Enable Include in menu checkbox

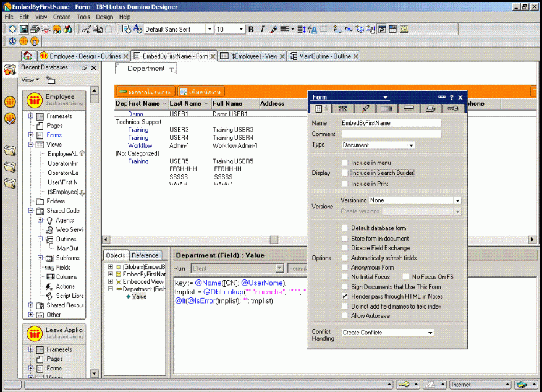(x=345, y=163)
